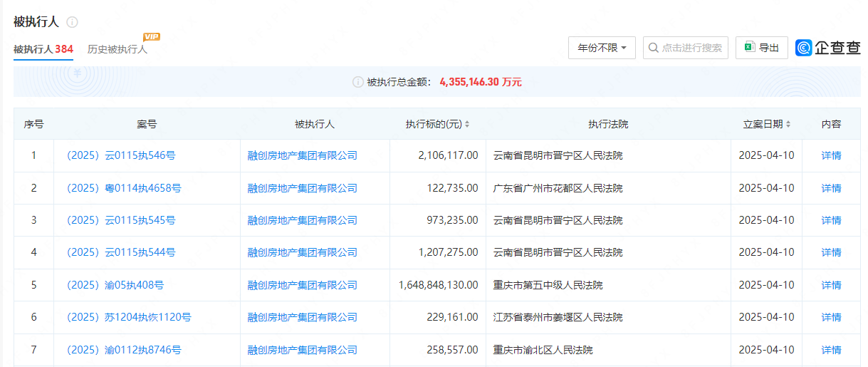Select the 被执行人 384 tab
Image resolution: width=868 pixels, height=367 pixels.
(43, 49)
